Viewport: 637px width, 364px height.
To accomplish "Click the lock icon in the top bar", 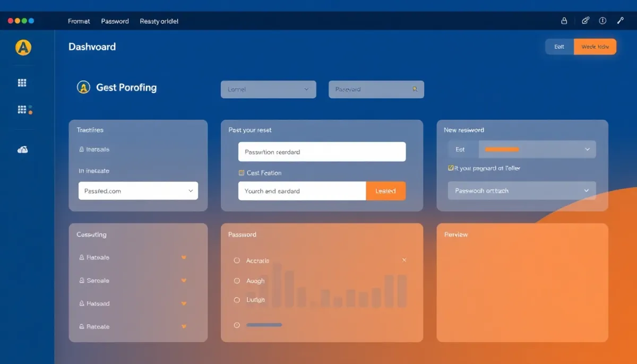I will click(564, 21).
